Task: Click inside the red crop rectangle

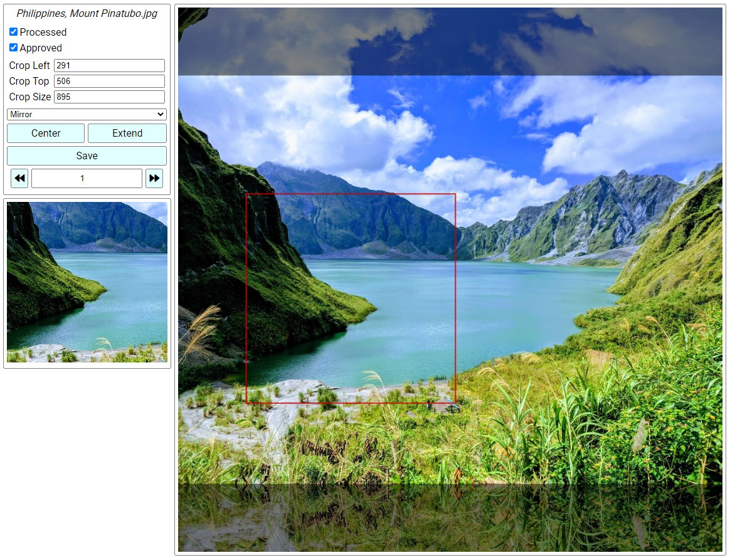Action: 351,298
